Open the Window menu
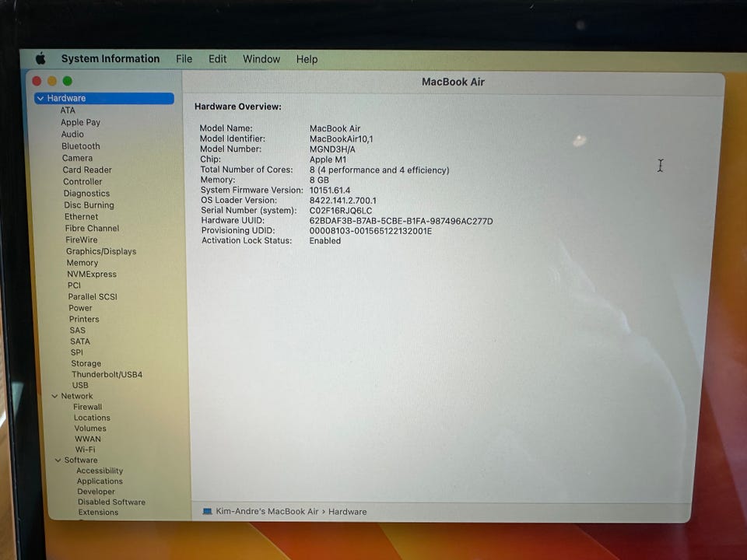 (x=261, y=59)
